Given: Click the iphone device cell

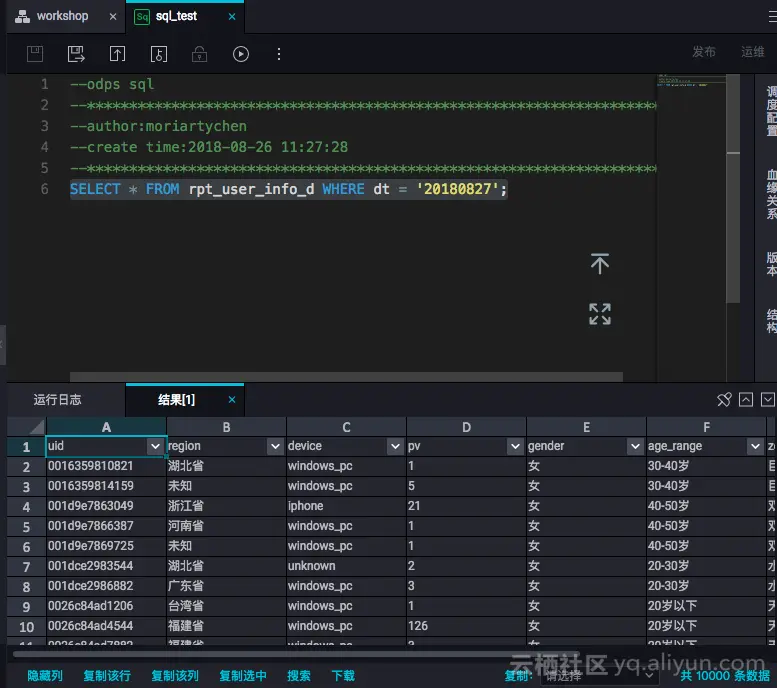Looking at the screenshot, I should (346, 506).
